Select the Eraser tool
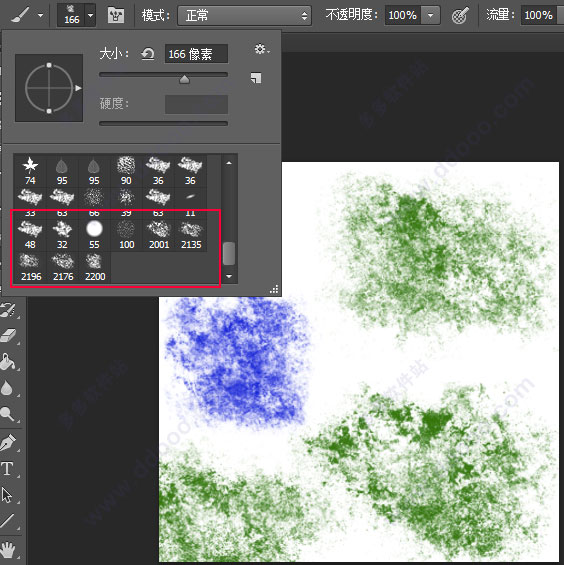Screen dimensions: 564x565 click(8, 335)
